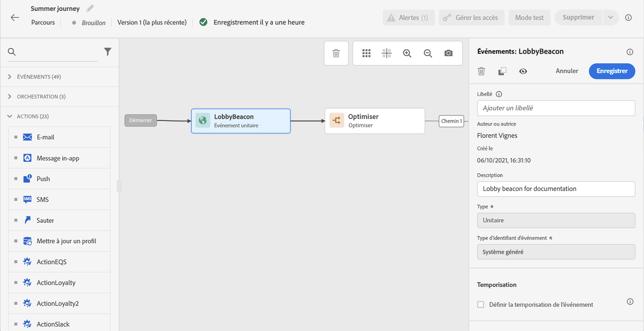Viewport: 644px width, 331px height.
Task: Enable event timeout definition checkbox
Action: pyautogui.click(x=480, y=305)
